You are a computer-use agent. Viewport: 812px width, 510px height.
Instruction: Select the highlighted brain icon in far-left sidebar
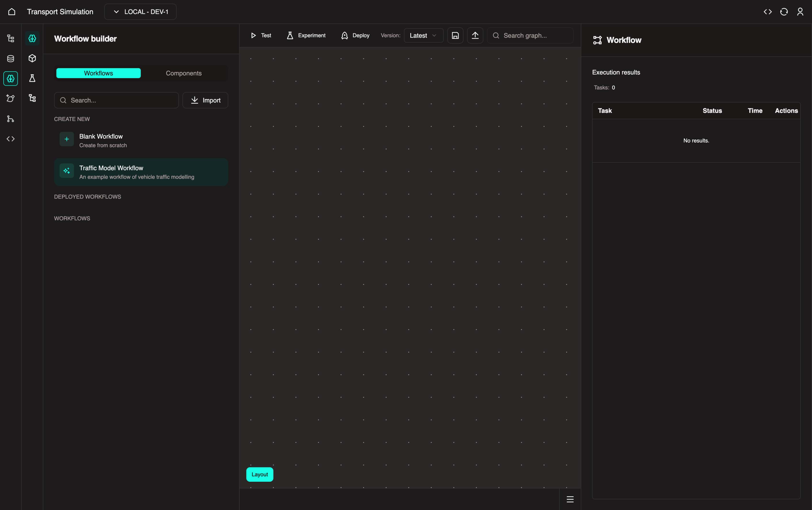click(11, 79)
